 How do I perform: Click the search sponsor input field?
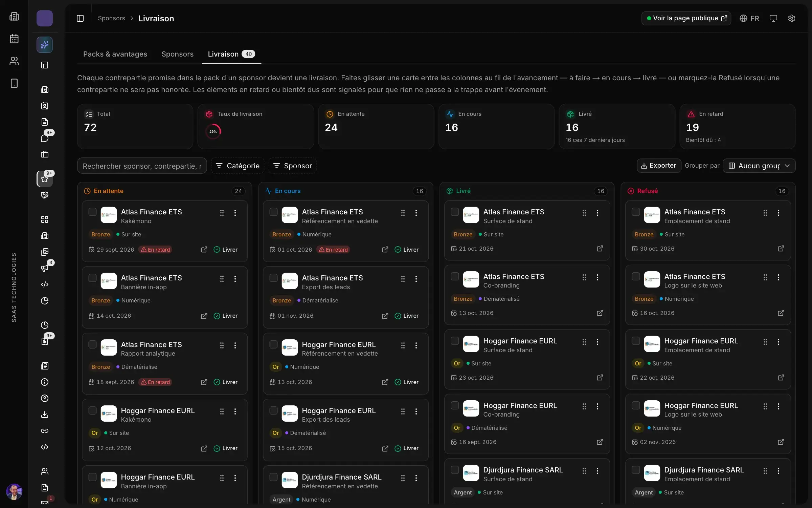142,166
